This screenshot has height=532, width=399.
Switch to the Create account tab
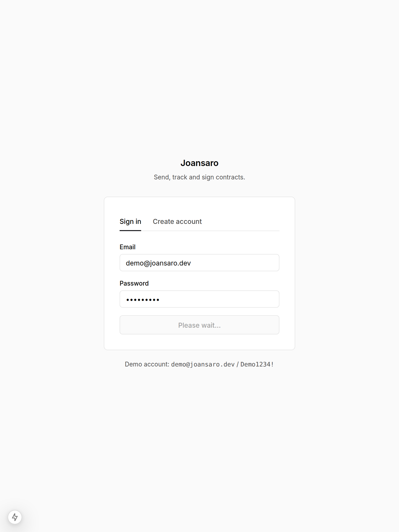point(177,222)
